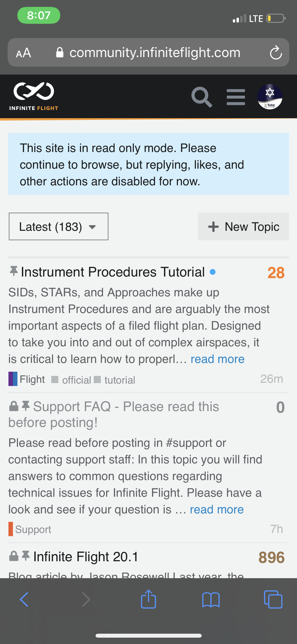
Task: Click read more under Instrument Procedures
Action: tap(218, 359)
